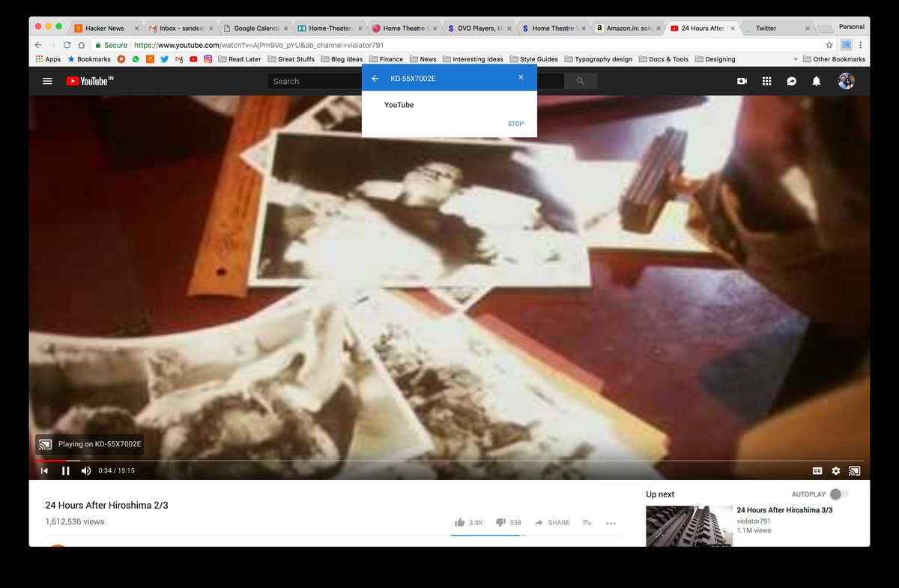Open the Twitter bookmark icon
The width and height of the screenshot is (899, 588).
pyautogui.click(x=165, y=59)
